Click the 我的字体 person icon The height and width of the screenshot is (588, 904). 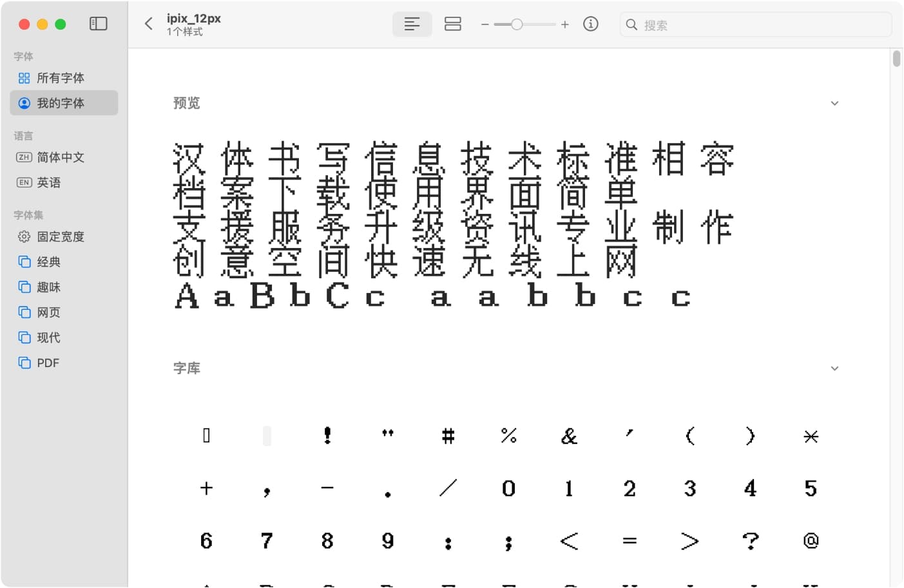[24, 103]
